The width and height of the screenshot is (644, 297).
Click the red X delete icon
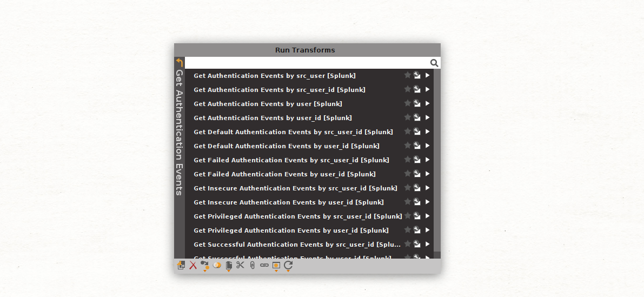tap(193, 266)
